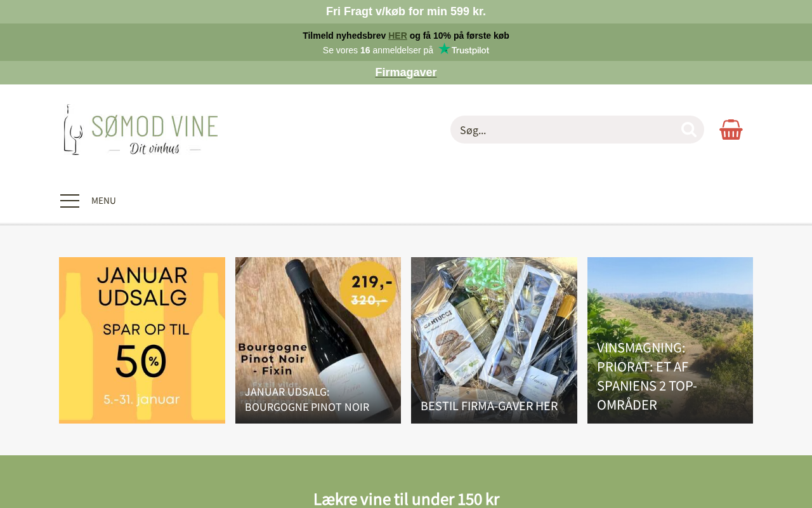This screenshot has width=812, height=508.
Task: Open the Firmagaver link
Action: (406, 72)
